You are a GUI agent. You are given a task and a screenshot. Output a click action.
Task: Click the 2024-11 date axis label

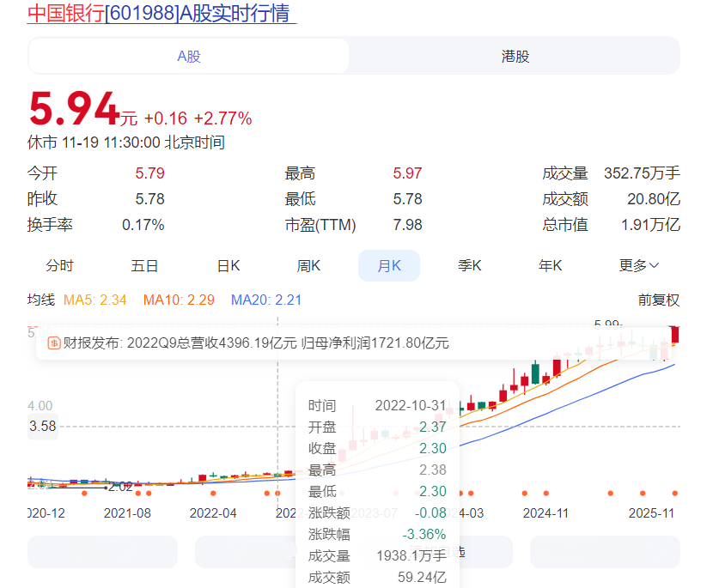click(545, 513)
